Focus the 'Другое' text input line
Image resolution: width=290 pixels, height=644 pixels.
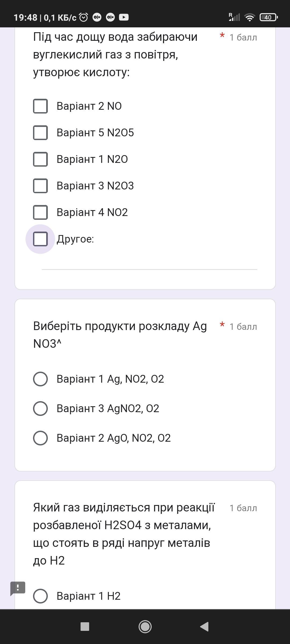point(149,263)
